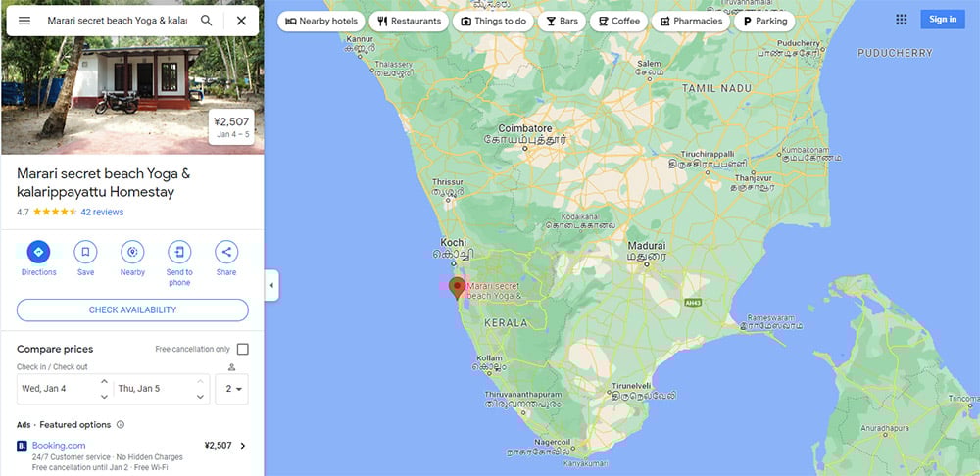Click the blue Directions icon
Screen dimensions: 980x476
39,252
